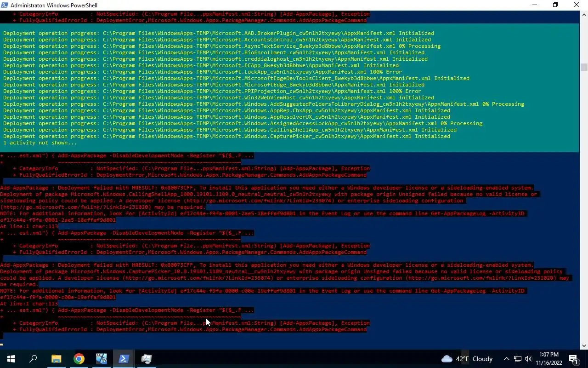Open the blue 64/7 taskbar app icon
This screenshot has height=368, width=588.
click(x=102, y=359)
